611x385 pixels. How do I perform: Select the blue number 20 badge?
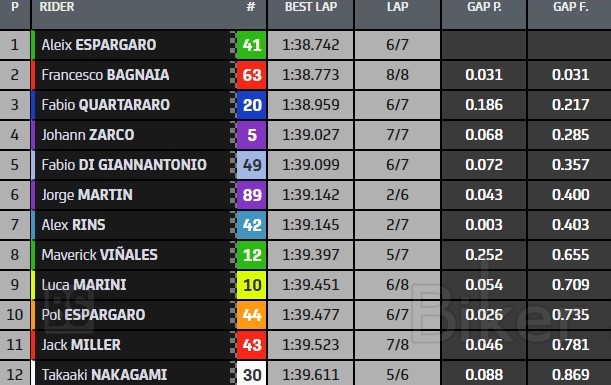[251, 105]
